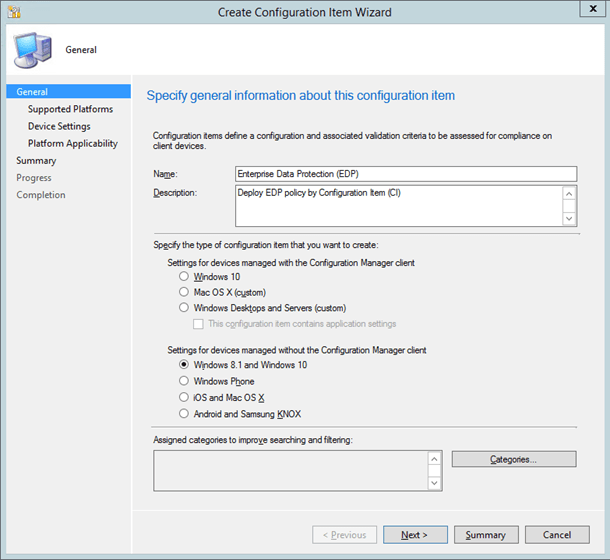Open Platform Applicability step
This screenshot has width=610, height=560.
(72, 143)
